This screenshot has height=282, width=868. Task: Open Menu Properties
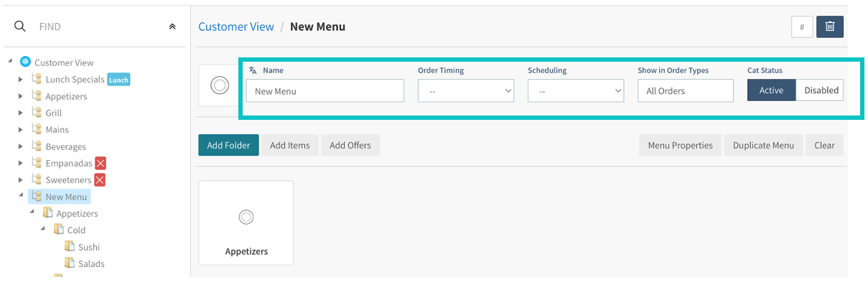pyautogui.click(x=681, y=145)
